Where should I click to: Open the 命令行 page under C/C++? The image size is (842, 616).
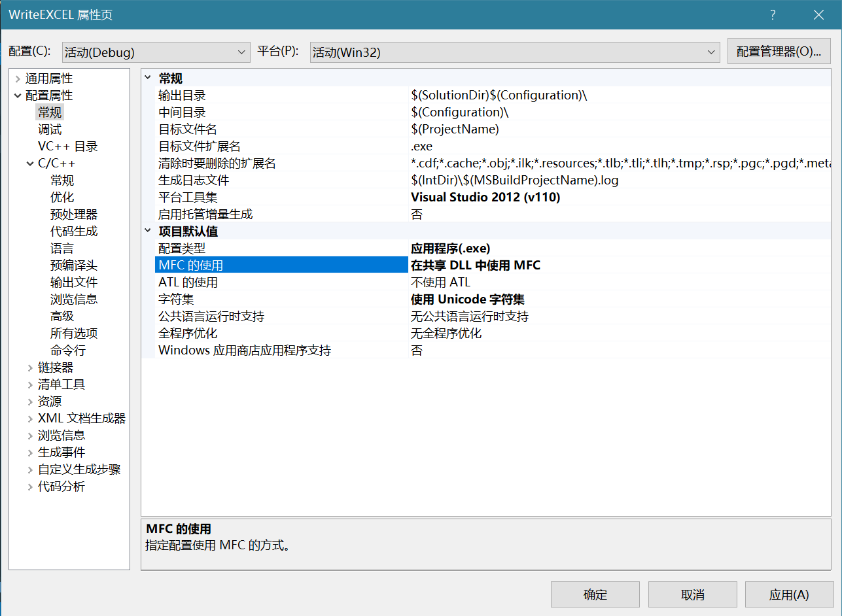[68, 351]
